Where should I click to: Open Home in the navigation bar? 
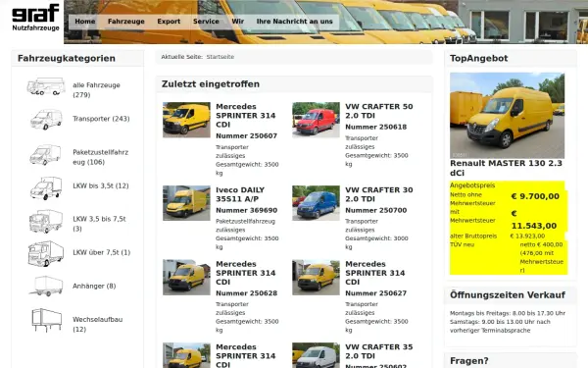84,22
